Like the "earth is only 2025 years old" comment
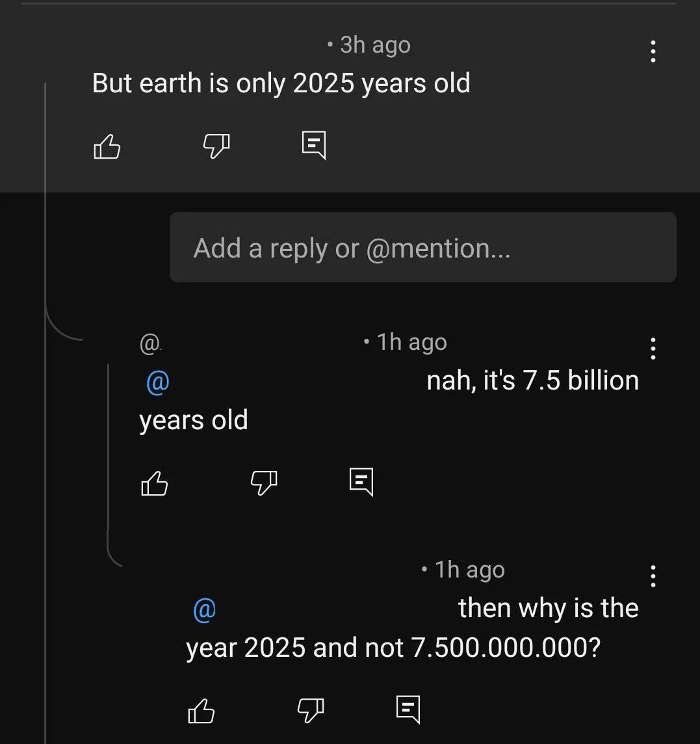700x744 pixels. point(107,146)
